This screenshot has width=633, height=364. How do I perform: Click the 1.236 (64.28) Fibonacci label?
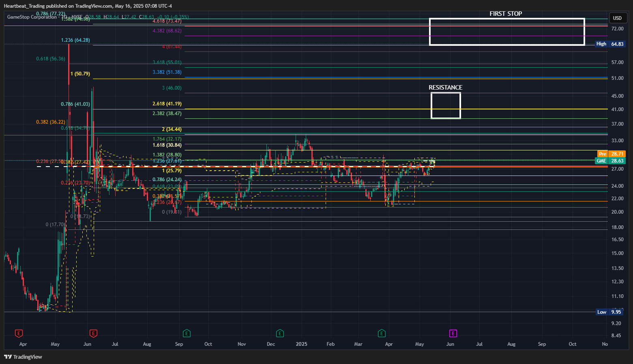pos(75,40)
